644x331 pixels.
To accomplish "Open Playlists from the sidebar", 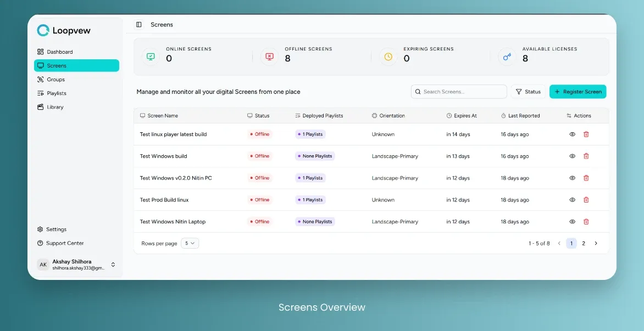I will tap(76, 93).
